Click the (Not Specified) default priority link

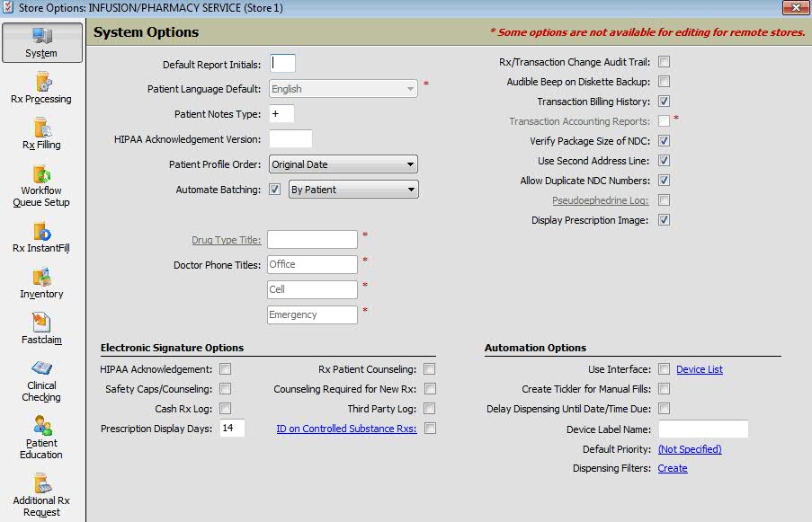pos(689,448)
